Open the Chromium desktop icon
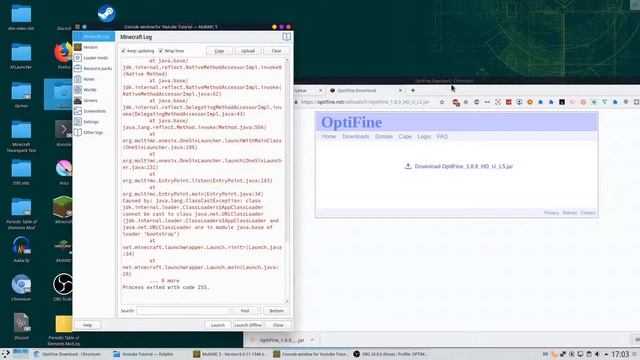This screenshot has height=360, width=640. (x=21, y=288)
